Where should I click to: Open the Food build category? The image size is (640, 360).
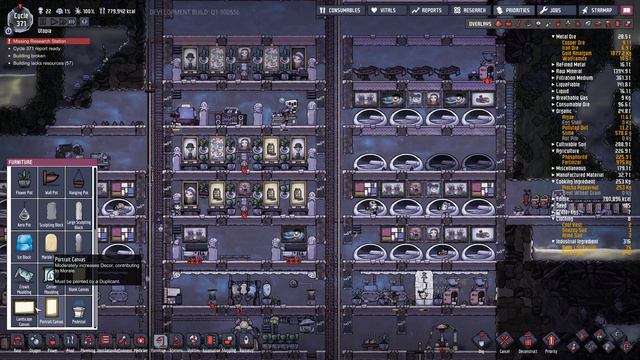pyautogui.click(x=70, y=342)
